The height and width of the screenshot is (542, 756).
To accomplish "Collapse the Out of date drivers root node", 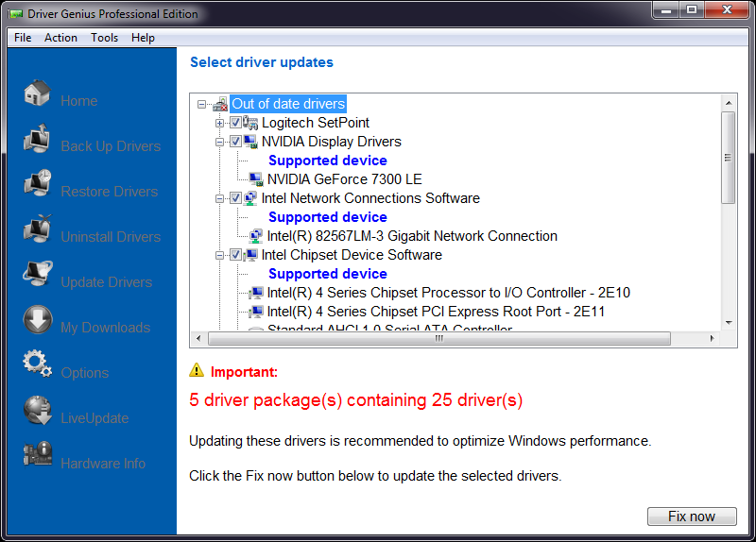I will coord(201,104).
